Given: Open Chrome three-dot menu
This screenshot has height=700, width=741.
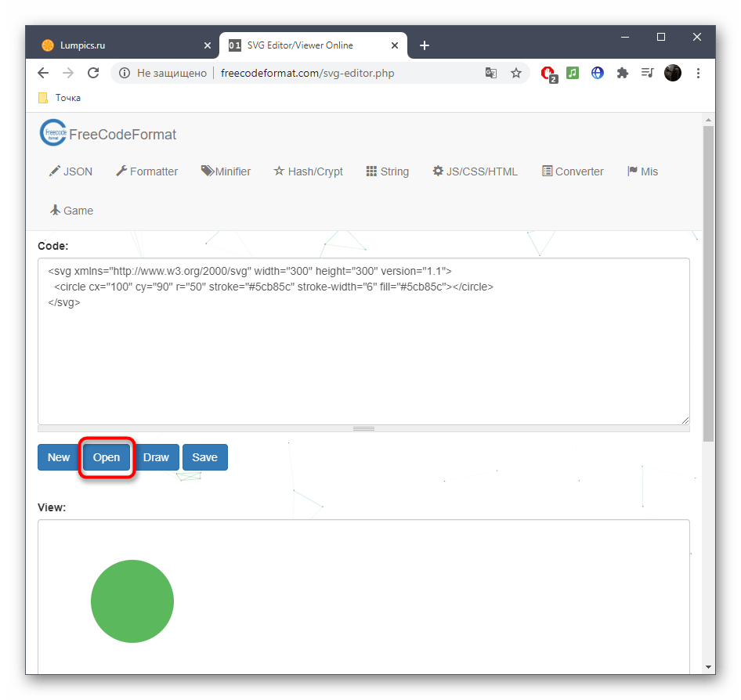Looking at the screenshot, I should tap(698, 73).
